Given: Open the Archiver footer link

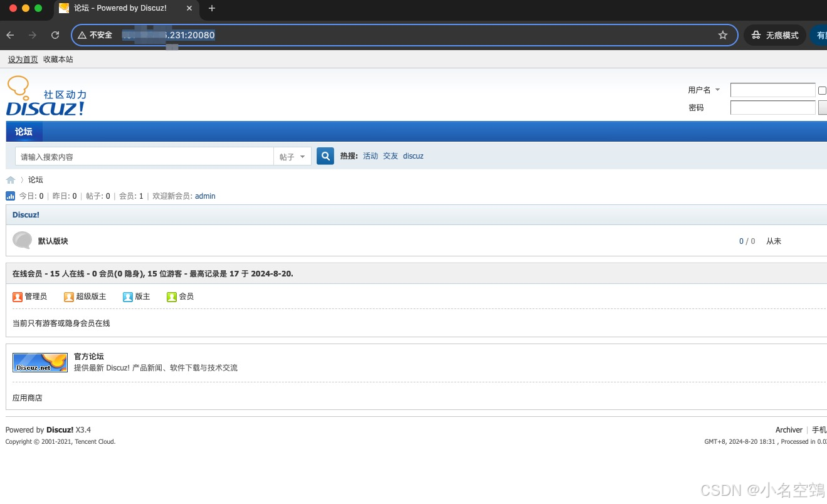Looking at the screenshot, I should click(789, 430).
